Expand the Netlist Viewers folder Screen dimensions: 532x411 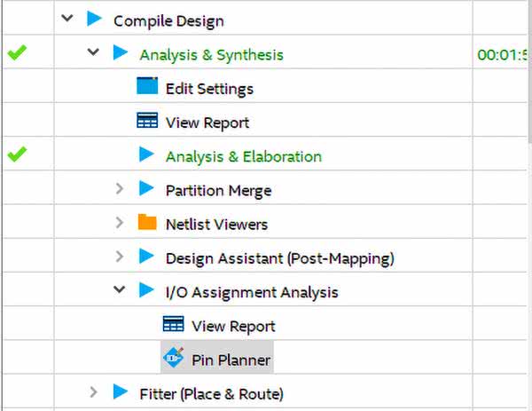120,223
